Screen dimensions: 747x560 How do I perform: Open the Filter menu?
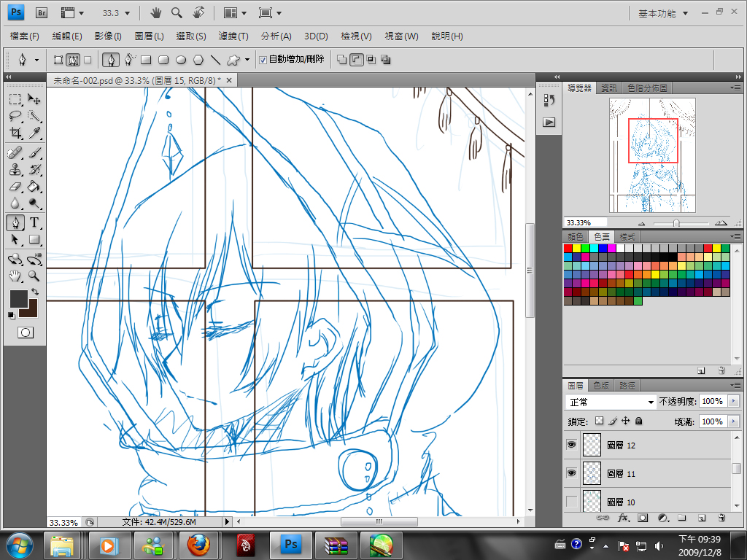coord(233,36)
